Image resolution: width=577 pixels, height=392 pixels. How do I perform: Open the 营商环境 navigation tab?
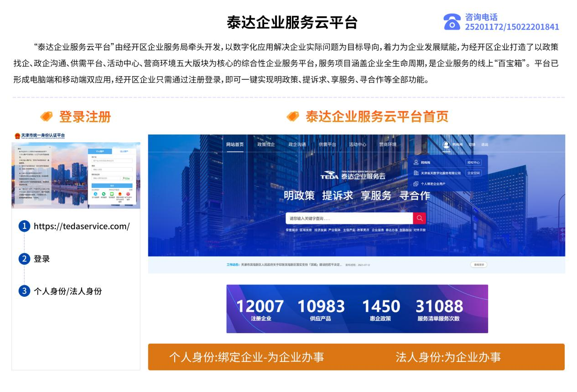(388, 144)
